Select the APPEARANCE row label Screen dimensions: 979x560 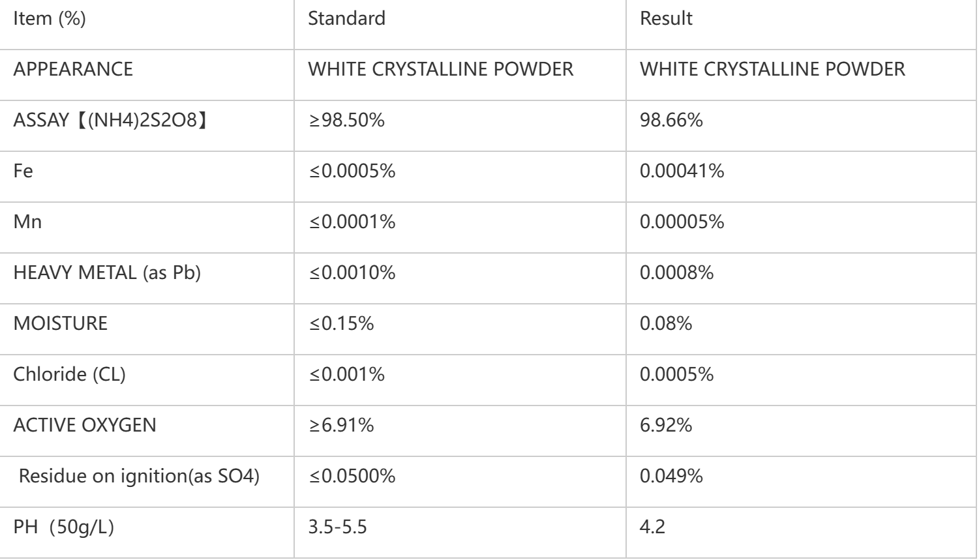pyautogui.click(x=73, y=69)
